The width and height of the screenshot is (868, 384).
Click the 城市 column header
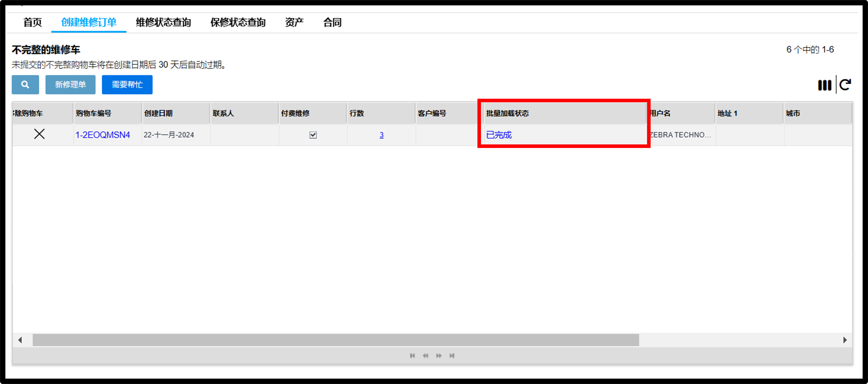pos(817,113)
